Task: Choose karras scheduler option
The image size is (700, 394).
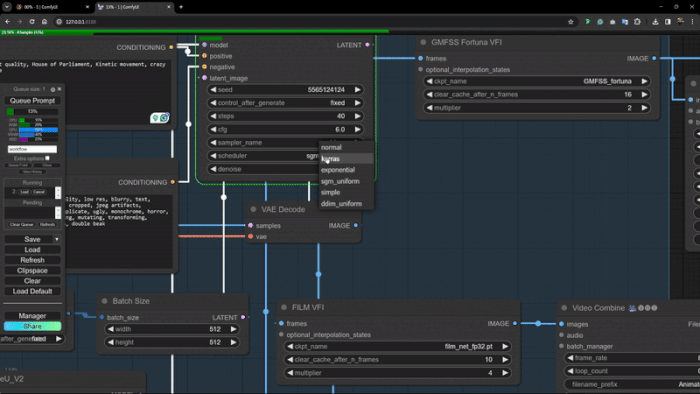Action: click(x=346, y=158)
